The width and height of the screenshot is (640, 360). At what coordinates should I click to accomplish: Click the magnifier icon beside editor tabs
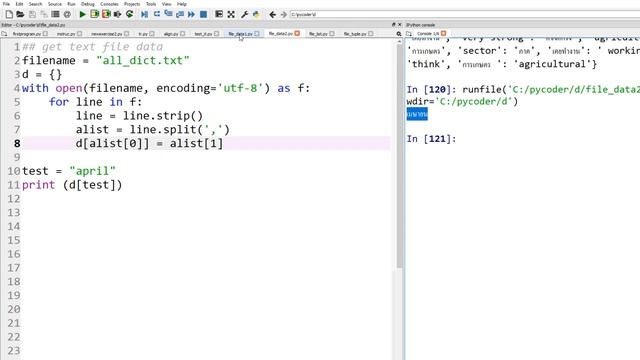(x=399, y=34)
